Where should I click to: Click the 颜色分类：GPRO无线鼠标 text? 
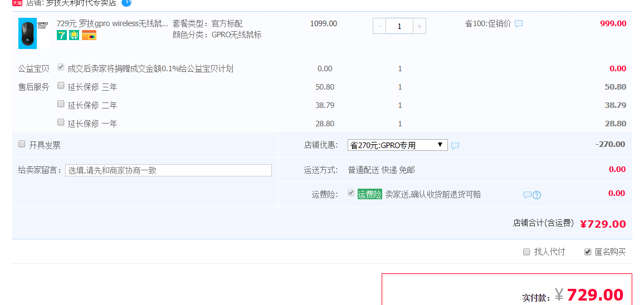pos(217,35)
